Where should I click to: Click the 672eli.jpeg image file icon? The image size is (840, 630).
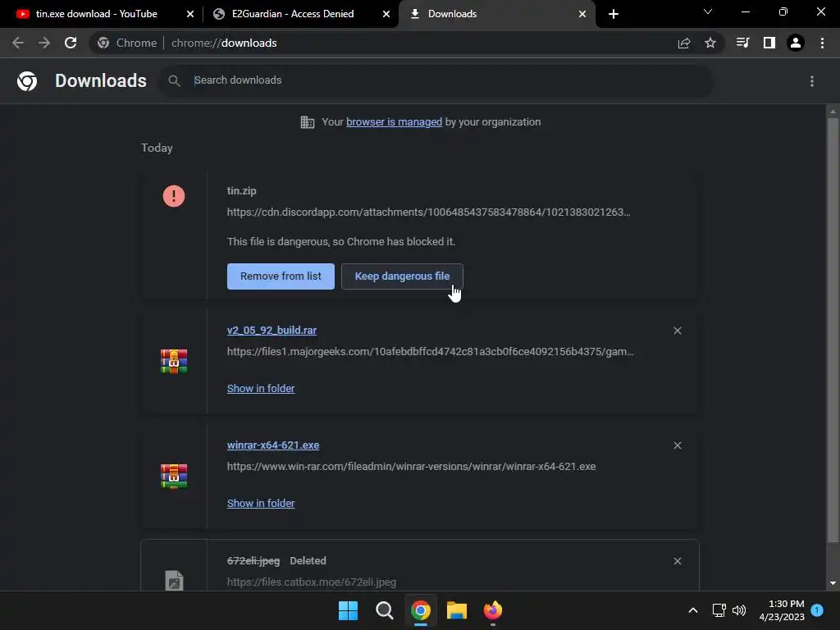[174, 581]
